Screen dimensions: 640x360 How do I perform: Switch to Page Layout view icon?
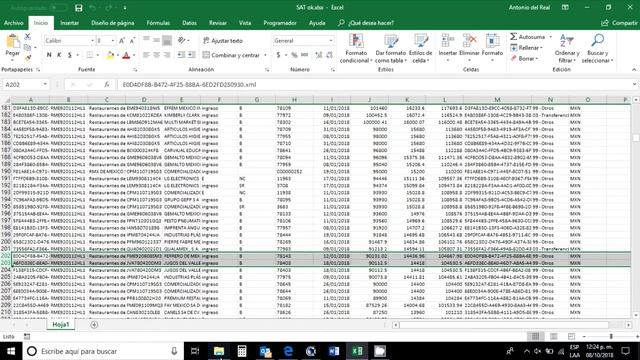[x=553, y=336]
